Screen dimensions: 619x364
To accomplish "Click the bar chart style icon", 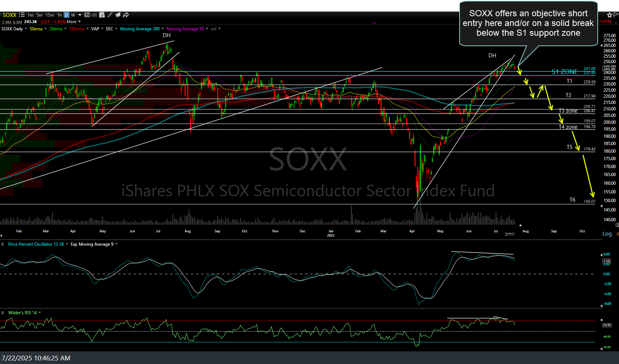I will coord(94,15).
